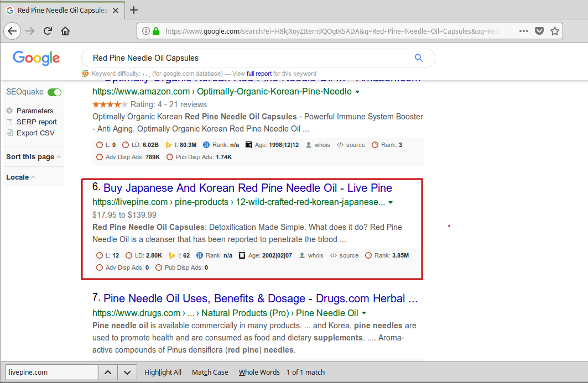Click Pub Disp Ads: 0 for livepine
The width and height of the screenshot is (588, 383).
[x=182, y=267]
